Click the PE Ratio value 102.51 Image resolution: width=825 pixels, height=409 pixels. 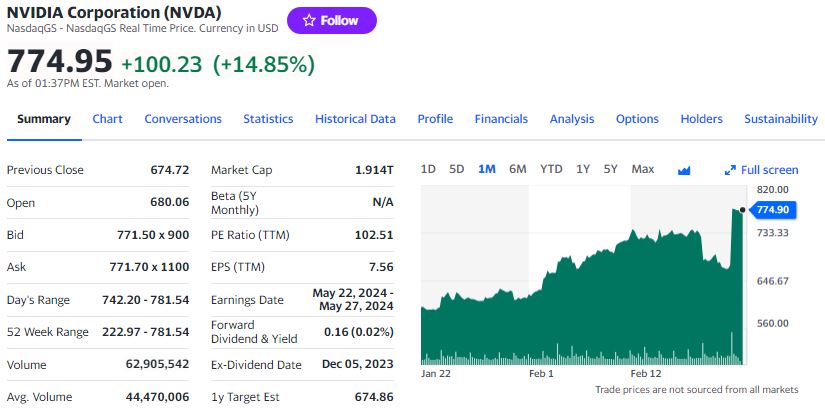click(374, 235)
